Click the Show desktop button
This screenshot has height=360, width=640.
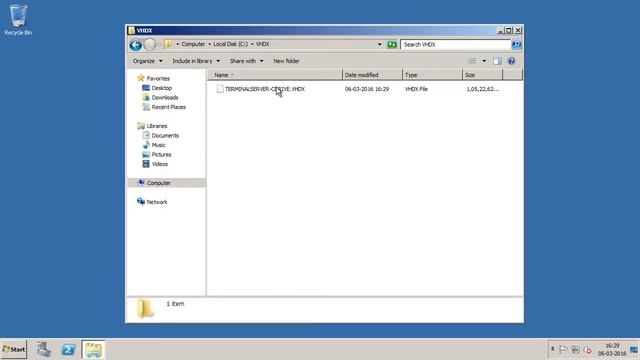click(634, 349)
